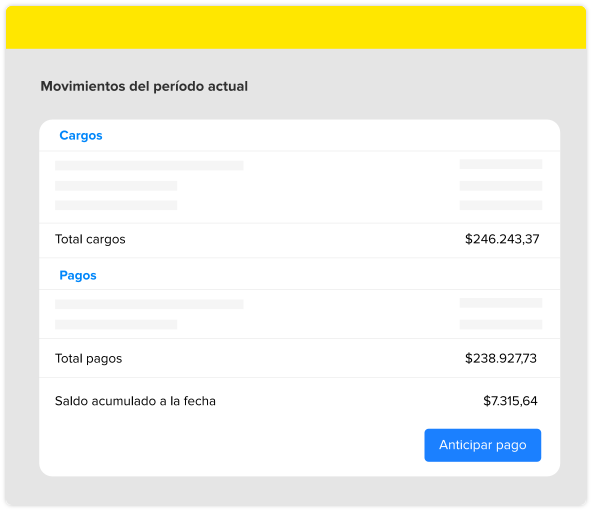
Task: Select first placeholder payment description under Pagos
Action: click(x=149, y=304)
